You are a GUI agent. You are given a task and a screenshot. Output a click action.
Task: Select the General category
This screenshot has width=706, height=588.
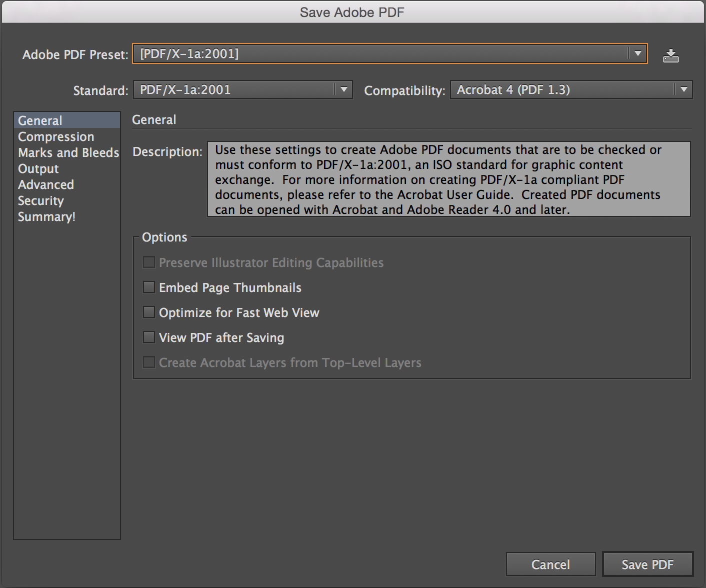click(x=67, y=120)
